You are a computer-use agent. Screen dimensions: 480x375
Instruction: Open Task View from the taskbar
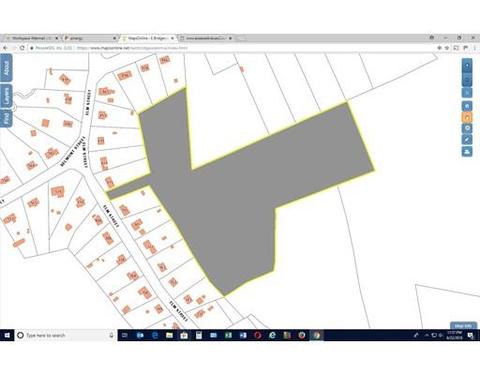pyautogui.click(x=125, y=335)
